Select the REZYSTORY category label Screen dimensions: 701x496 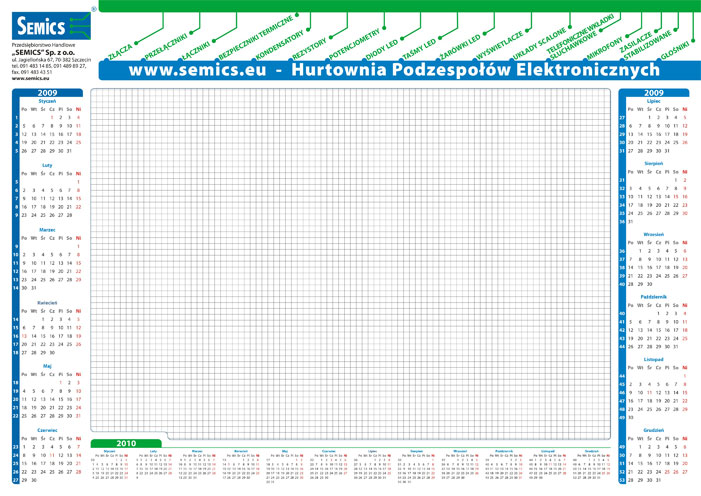point(310,49)
